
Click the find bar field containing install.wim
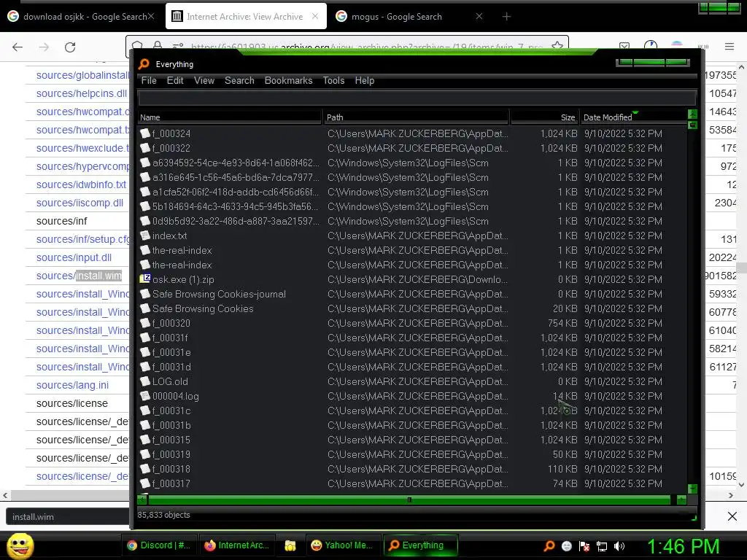point(67,517)
